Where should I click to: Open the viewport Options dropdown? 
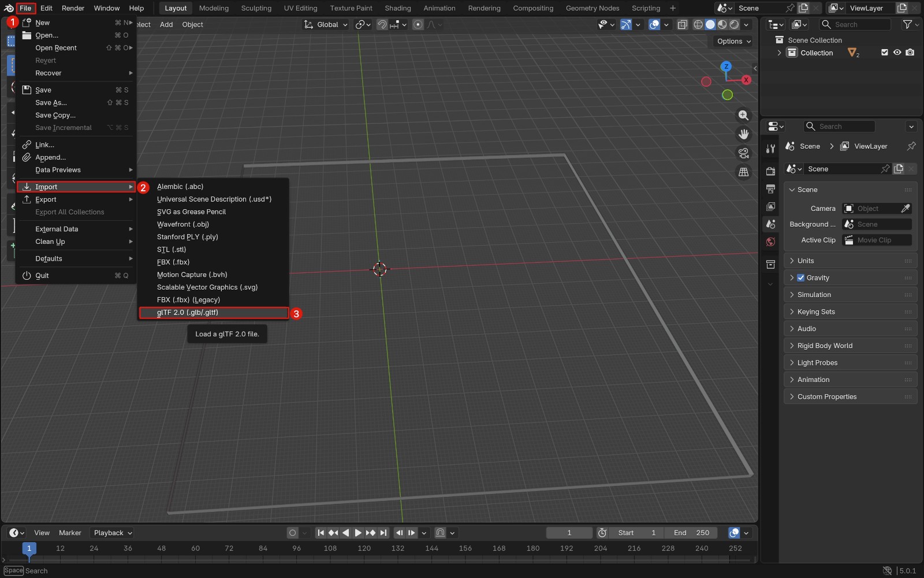point(733,41)
